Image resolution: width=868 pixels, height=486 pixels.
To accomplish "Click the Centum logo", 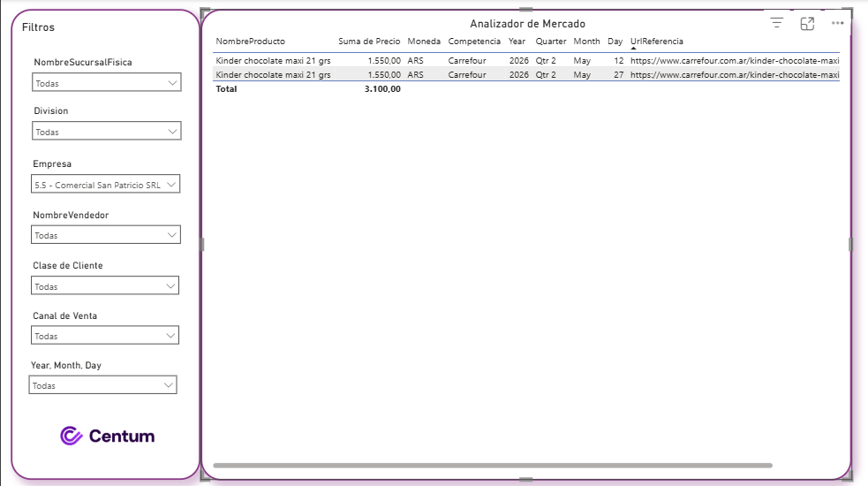I will (108, 436).
